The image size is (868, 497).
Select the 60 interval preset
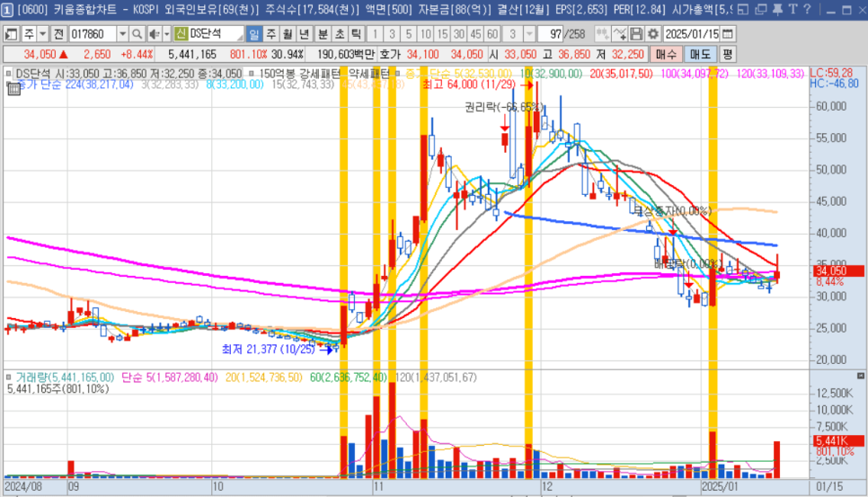(x=492, y=34)
